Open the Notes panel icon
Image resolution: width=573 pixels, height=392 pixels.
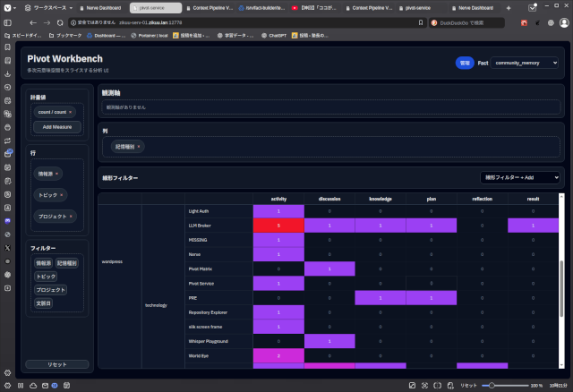tap(7, 101)
